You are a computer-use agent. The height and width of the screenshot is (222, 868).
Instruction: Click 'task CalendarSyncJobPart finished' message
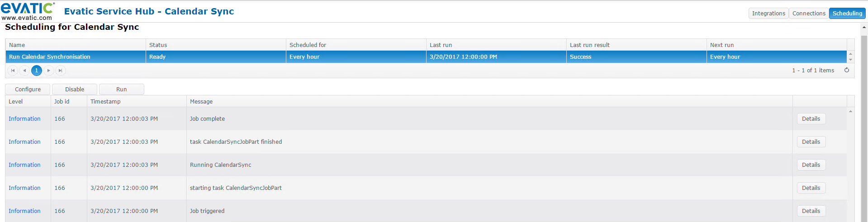[236, 142]
